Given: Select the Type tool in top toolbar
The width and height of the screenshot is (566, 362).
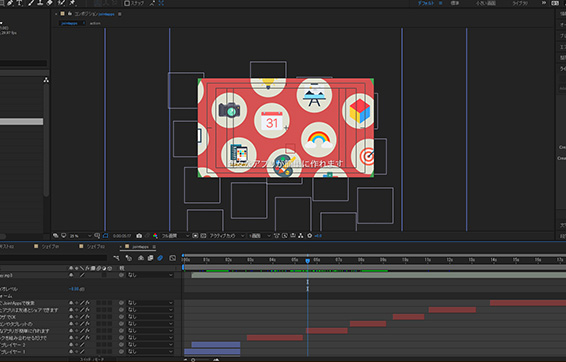Looking at the screenshot, I should click(19, 3).
